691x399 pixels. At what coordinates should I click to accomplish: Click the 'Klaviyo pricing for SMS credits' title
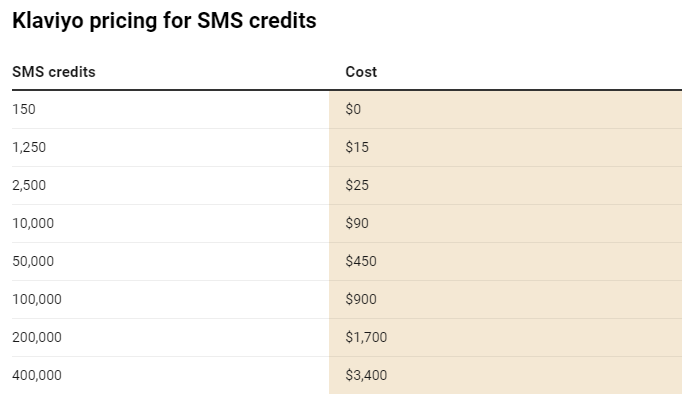[164, 21]
